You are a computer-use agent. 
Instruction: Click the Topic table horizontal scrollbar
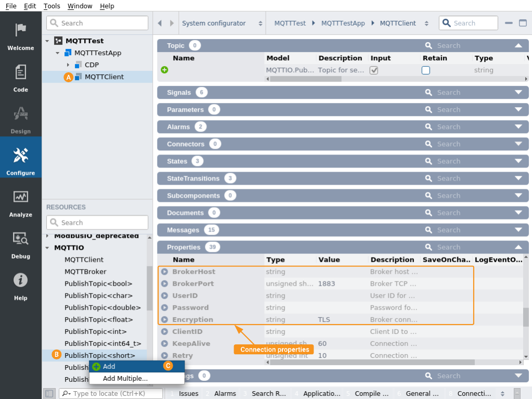tap(305, 79)
